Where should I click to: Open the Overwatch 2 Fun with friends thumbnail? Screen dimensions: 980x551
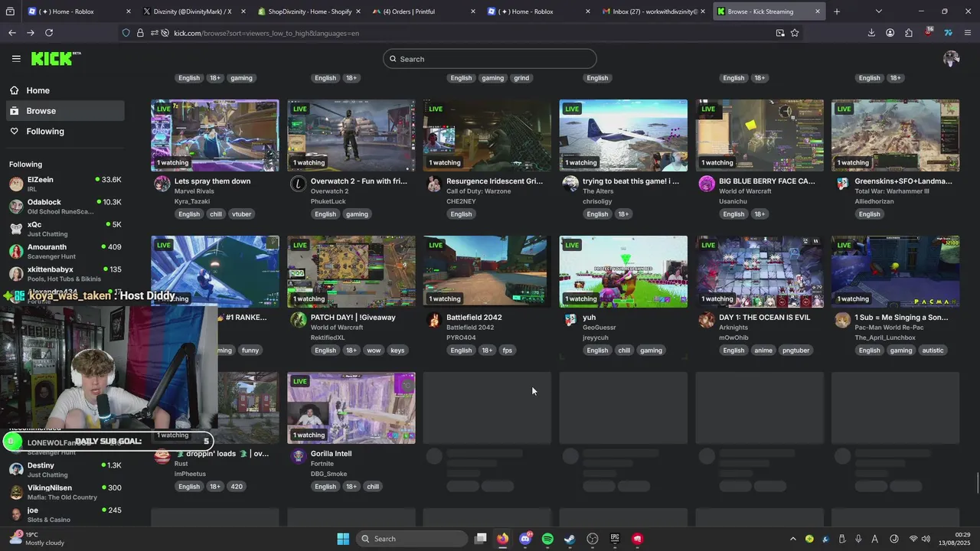[x=351, y=135]
